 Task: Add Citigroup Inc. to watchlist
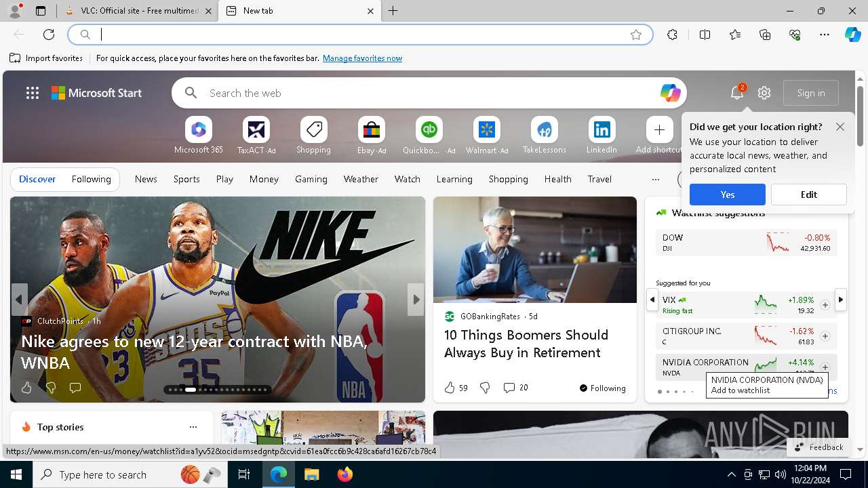coord(825,336)
